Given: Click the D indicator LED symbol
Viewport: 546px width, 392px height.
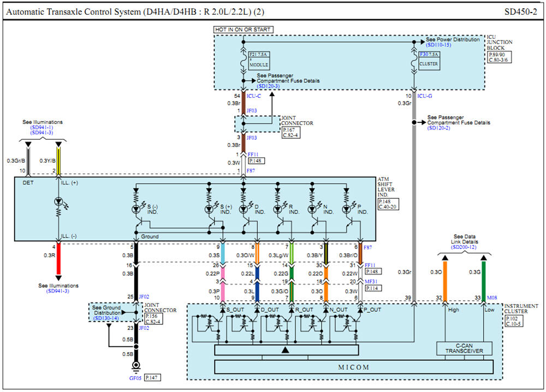Looking at the screenshot, I should 244,209.
